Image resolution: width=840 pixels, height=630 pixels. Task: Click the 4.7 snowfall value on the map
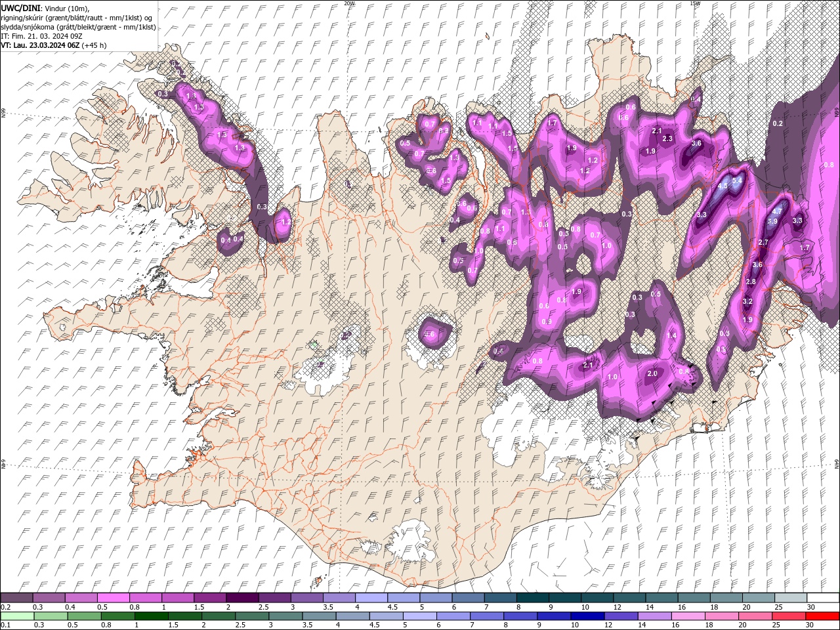click(778, 211)
